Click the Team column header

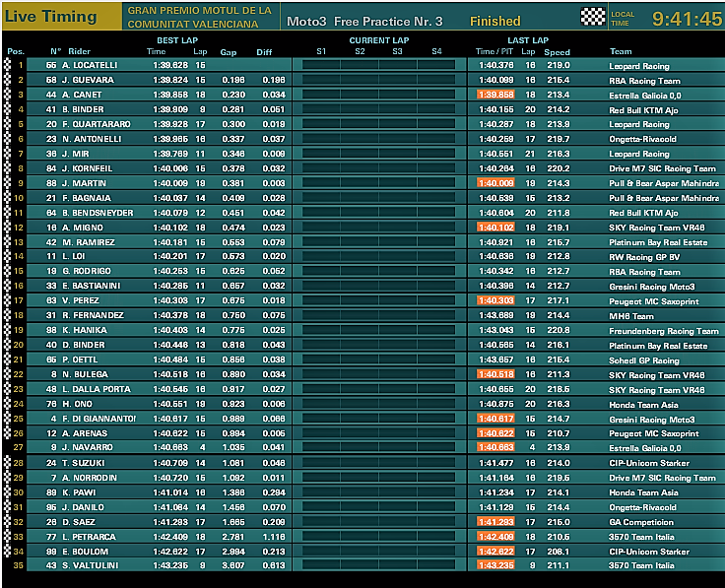(621, 51)
